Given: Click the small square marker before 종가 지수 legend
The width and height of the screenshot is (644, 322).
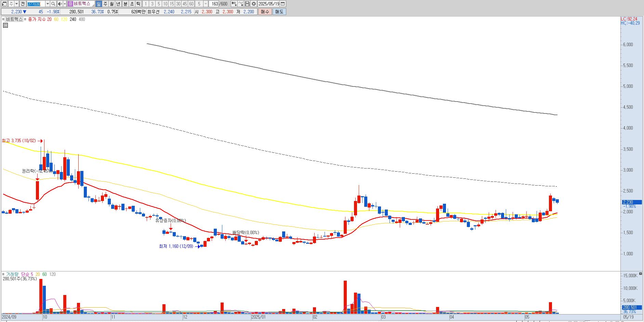Looking at the screenshot, I should click(x=26, y=19).
